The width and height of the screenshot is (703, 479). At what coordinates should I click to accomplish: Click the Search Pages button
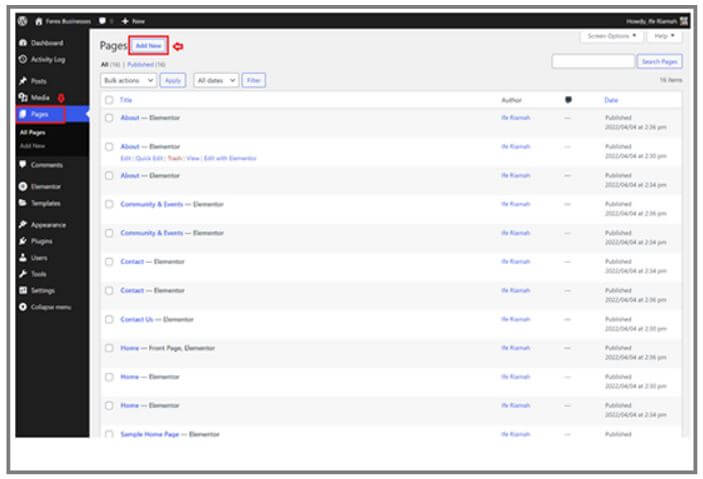pyautogui.click(x=660, y=61)
